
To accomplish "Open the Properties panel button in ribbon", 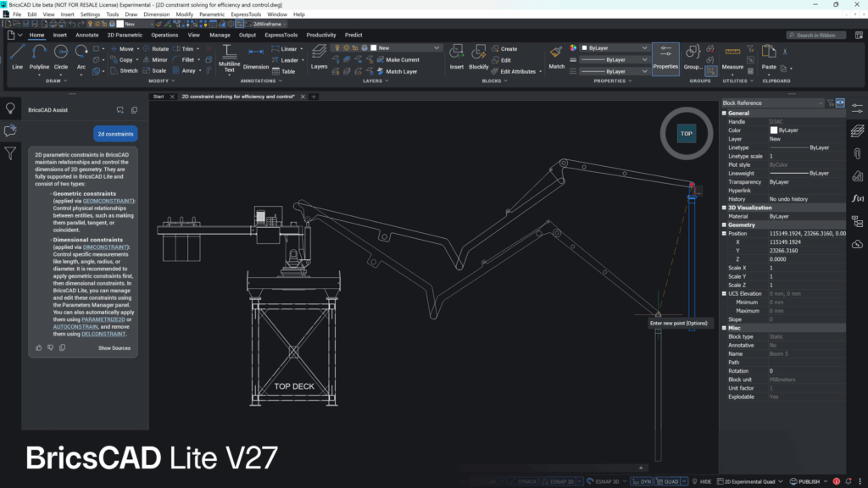I will click(665, 58).
